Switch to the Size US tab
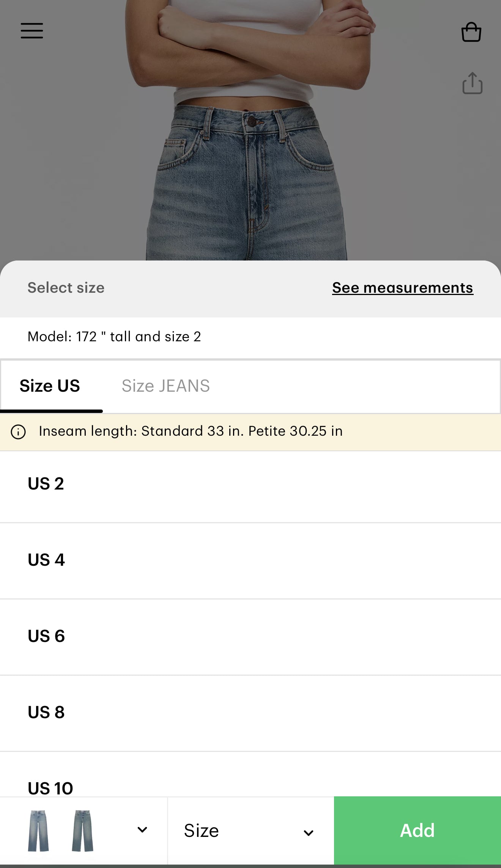This screenshot has height=868, width=501. click(x=50, y=386)
